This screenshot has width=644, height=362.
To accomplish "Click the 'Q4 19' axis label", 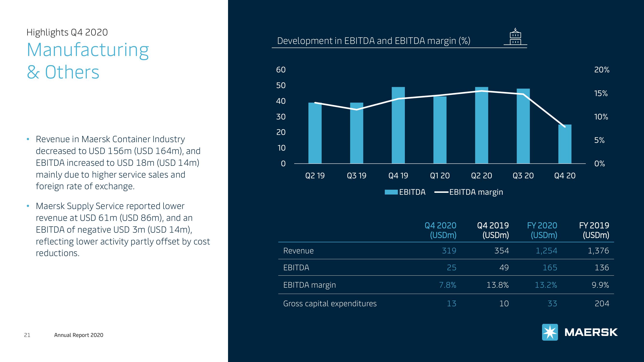I will point(398,176).
